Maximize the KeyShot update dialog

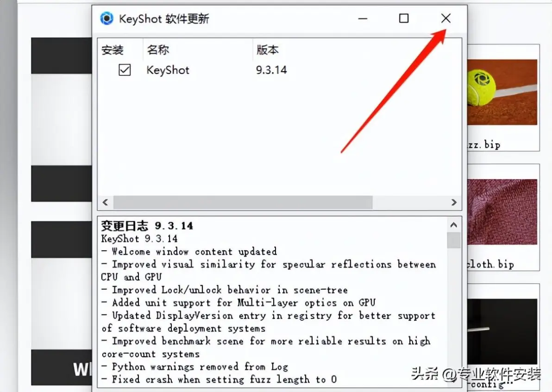(x=404, y=19)
